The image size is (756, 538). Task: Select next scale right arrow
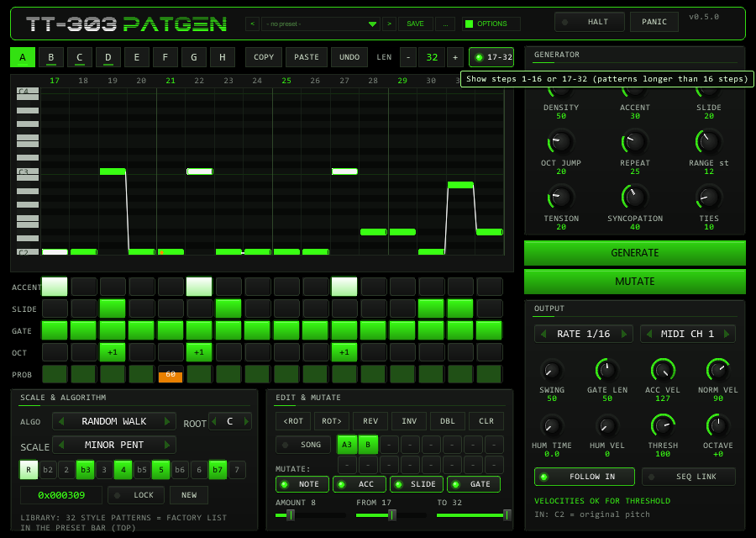pos(167,445)
